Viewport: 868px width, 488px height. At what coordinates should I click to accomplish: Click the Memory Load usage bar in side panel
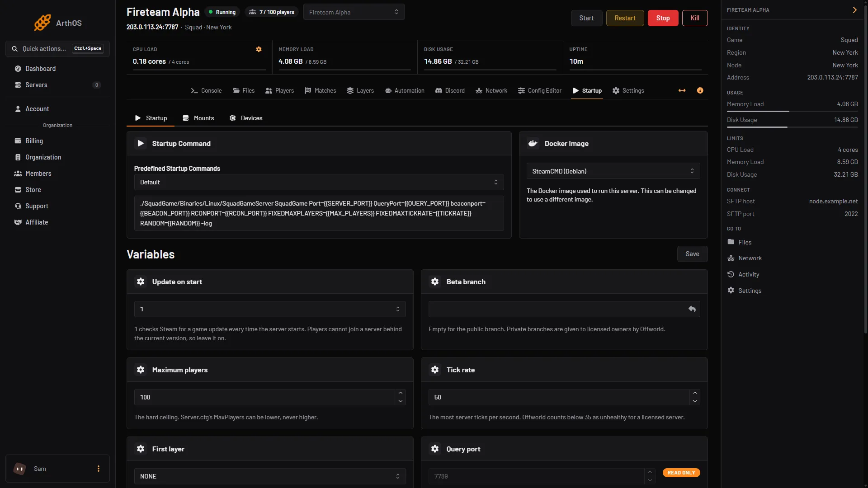coord(792,111)
